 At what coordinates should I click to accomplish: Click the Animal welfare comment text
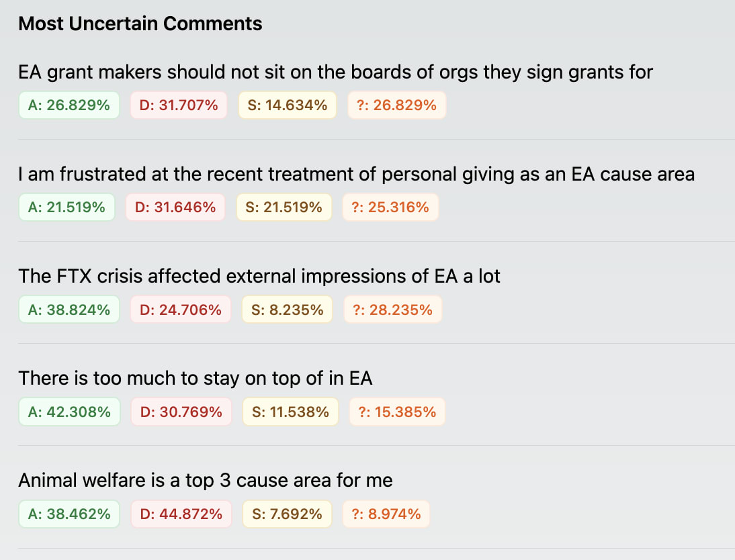206,481
